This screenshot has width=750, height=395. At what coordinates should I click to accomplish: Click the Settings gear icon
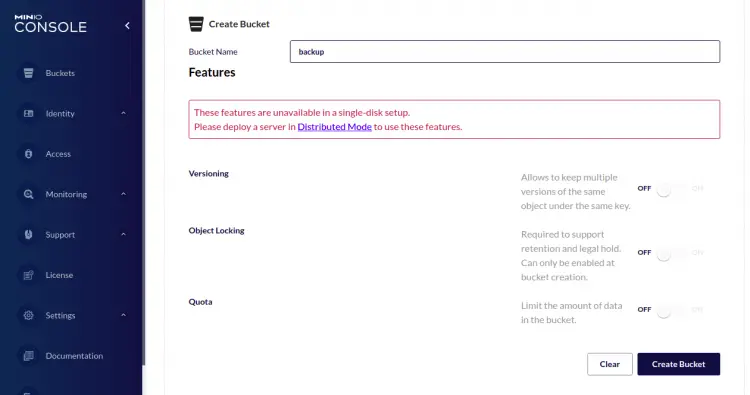point(28,316)
